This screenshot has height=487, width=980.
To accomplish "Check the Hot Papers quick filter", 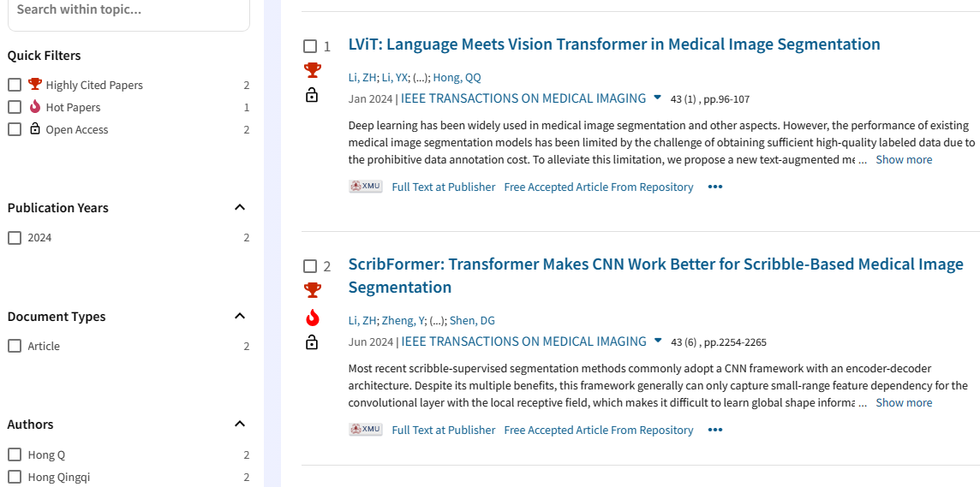I will point(15,107).
